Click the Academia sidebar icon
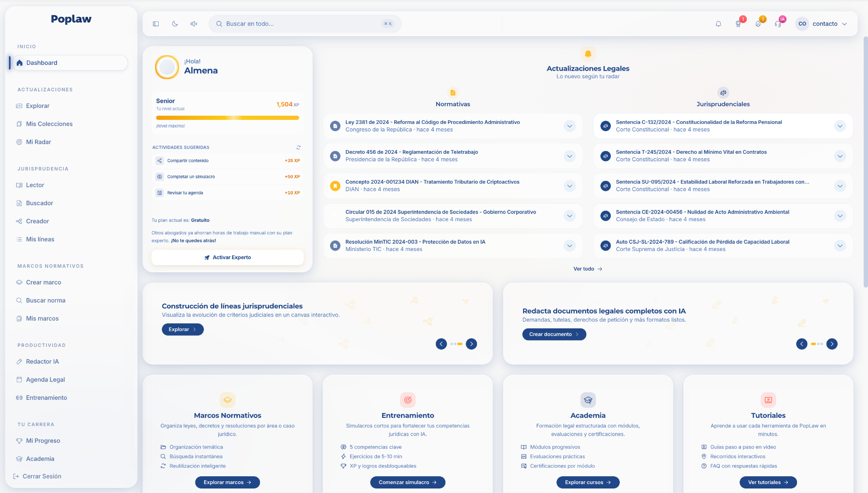 19,459
